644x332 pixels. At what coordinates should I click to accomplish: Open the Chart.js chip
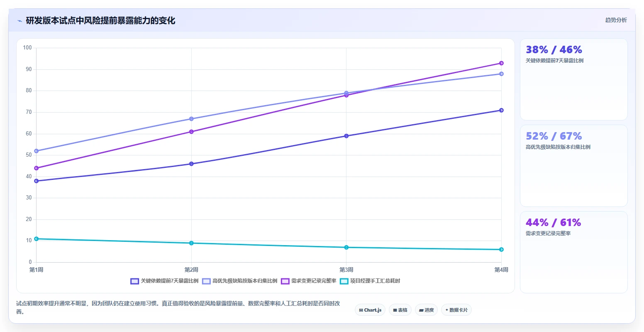tap(370, 310)
